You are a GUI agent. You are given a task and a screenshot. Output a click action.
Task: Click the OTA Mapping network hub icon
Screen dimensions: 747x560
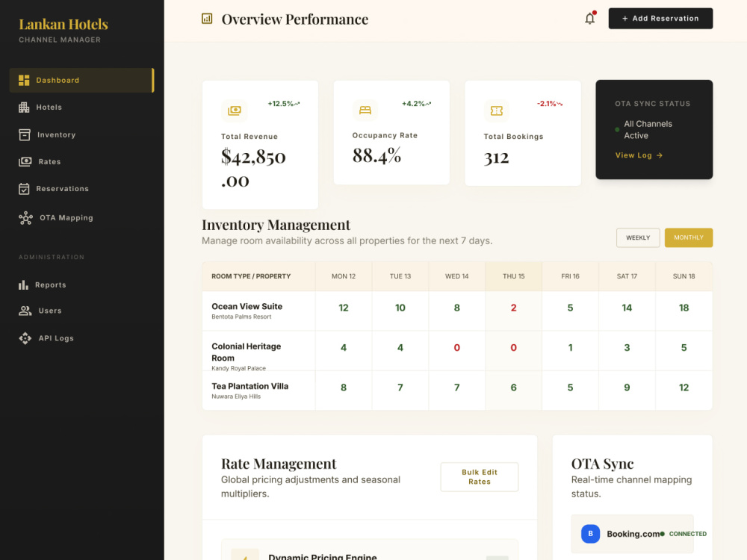click(x=25, y=217)
